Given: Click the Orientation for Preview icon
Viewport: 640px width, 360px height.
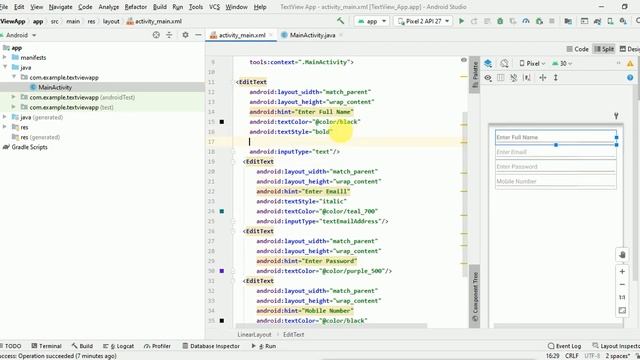Looking at the screenshot, I should (x=504, y=63).
